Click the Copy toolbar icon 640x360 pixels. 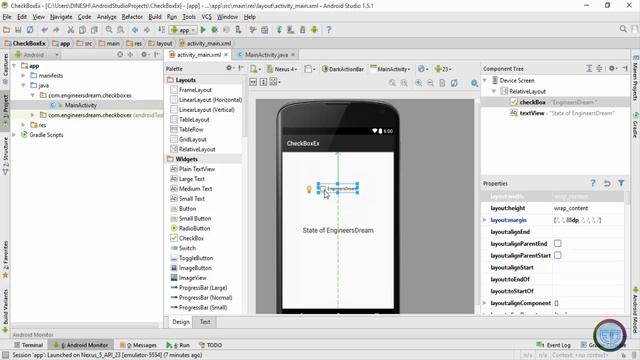[x=82, y=30]
